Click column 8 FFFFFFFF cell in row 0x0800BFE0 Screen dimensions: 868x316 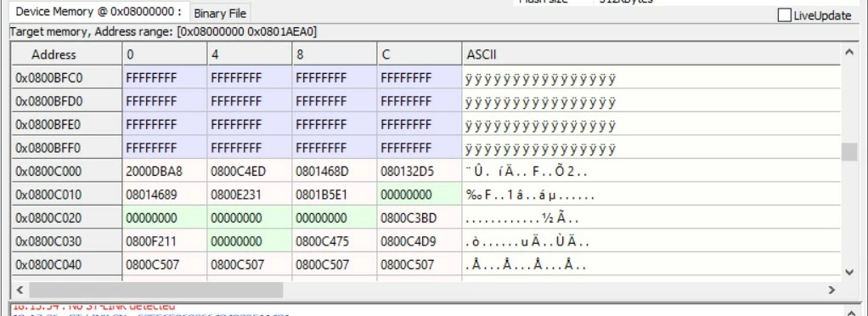pos(335,125)
